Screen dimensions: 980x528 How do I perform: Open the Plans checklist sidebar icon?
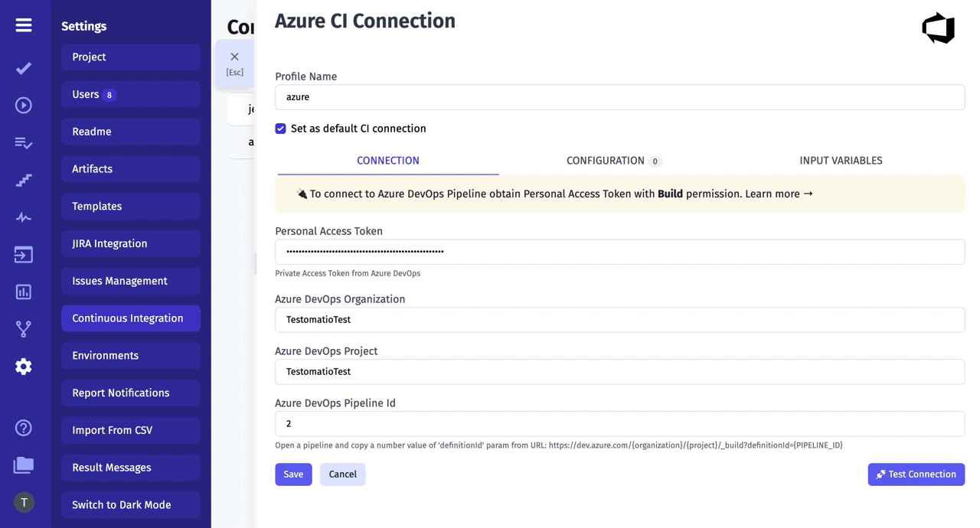[24, 142]
